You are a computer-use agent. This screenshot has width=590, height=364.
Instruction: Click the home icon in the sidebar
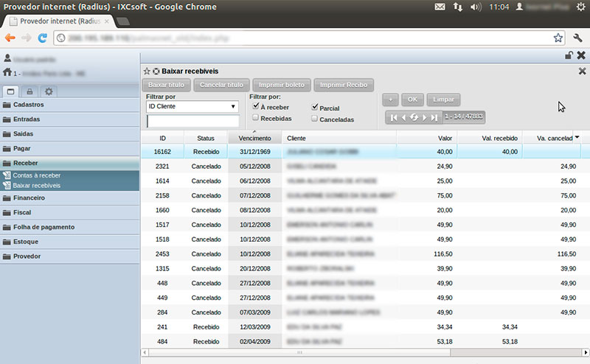(7, 71)
